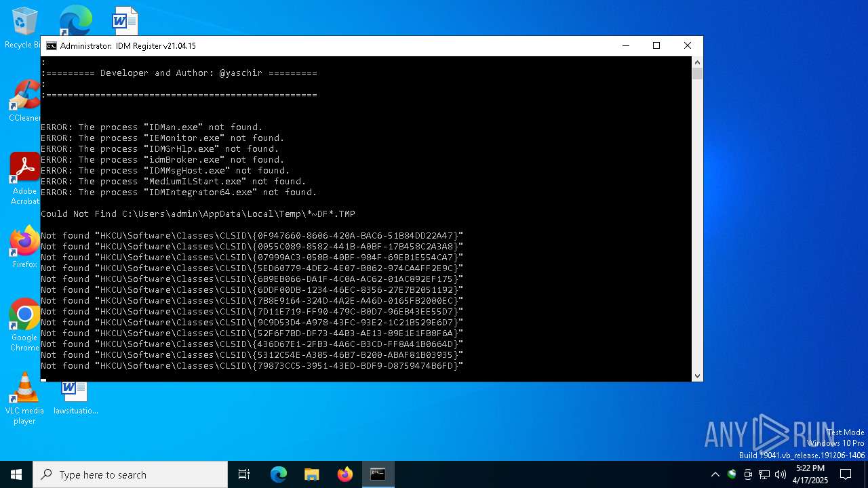The height and width of the screenshot is (488, 868).
Task: Click the CLSID {5312C54E-A385...} line
Action: coord(252,355)
